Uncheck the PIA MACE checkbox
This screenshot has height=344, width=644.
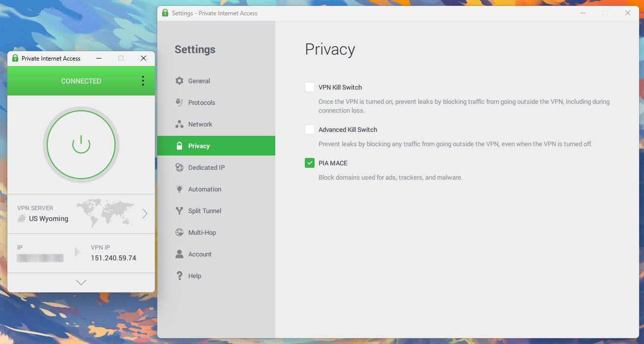click(x=309, y=163)
